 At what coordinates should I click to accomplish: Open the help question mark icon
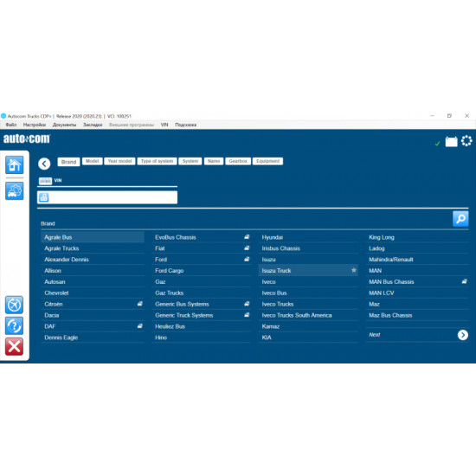[x=14, y=325]
